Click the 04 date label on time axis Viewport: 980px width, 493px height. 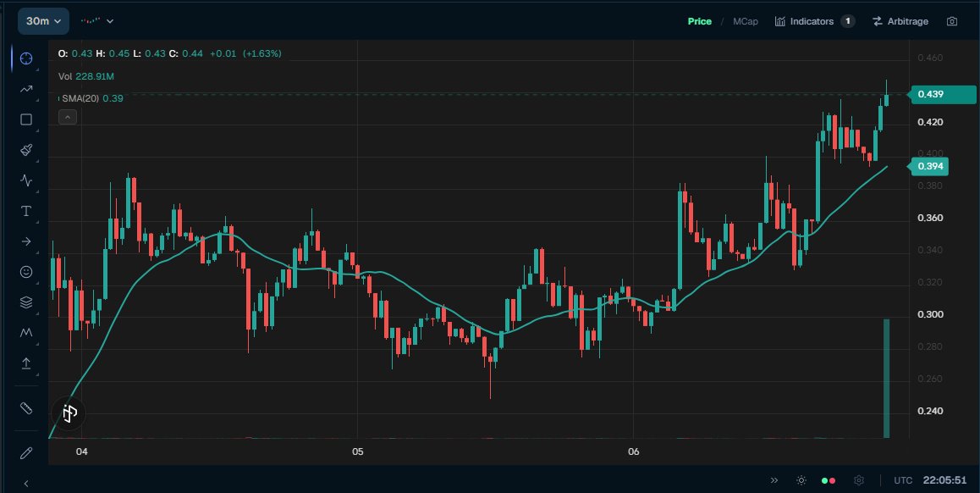pyautogui.click(x=81, y=451)
